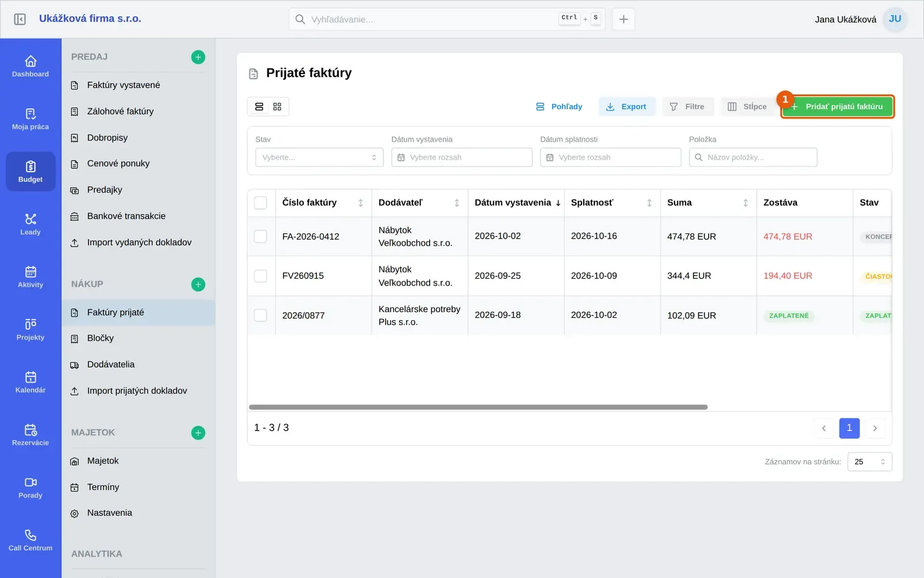Image resolution: width=924 pixels, height=578 pixels.
Task: Open the Dátum vystavenia range picker
Action: (x=462, y=157)
